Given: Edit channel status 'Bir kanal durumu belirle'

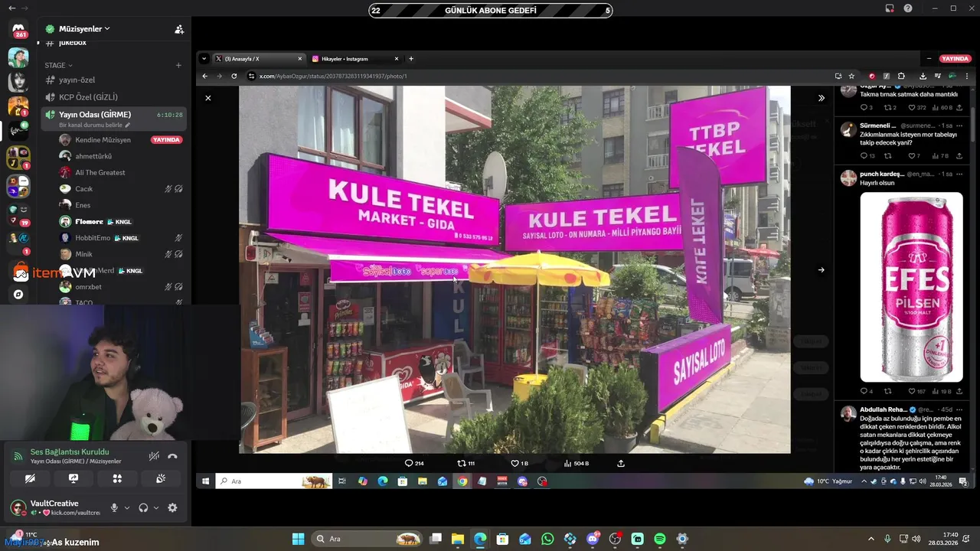Looking at the screenshot, I should coord(95,125).
